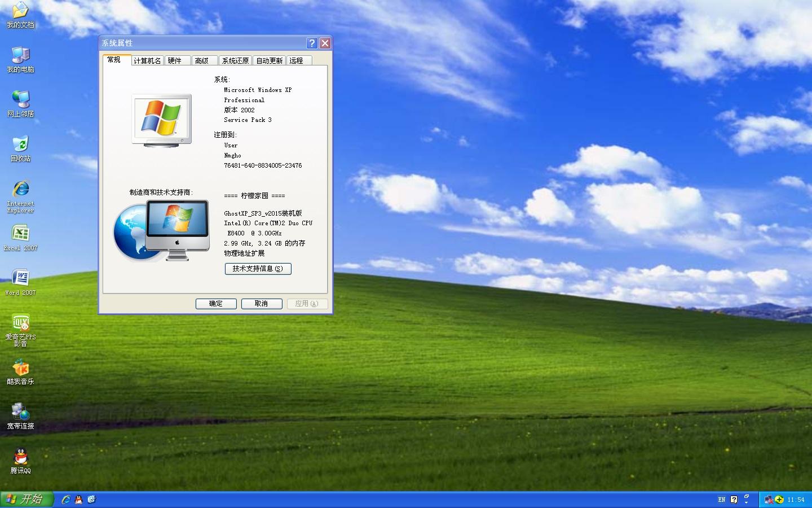The height and width of the screenshot is (508, 812).
Task: Launch Internet Explorer from quick launch bar
Action: pyautogui.click(x=66, y=500)
